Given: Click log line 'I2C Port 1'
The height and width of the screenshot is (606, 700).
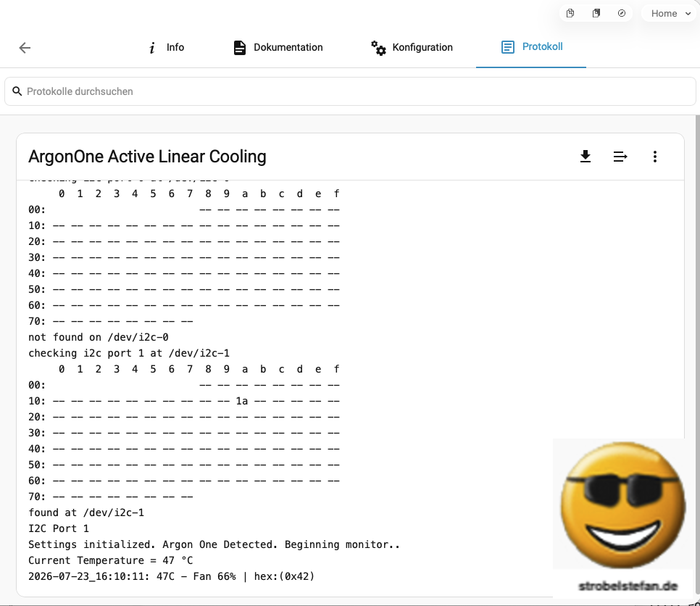Looking at the screenshot, I should (x=59, y=528).
